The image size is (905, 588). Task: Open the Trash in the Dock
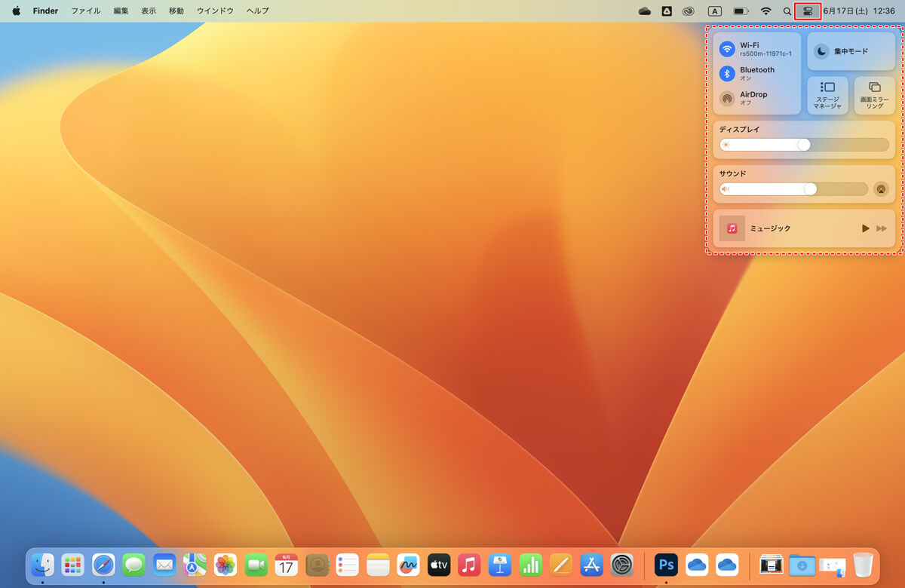pos(863,565)
